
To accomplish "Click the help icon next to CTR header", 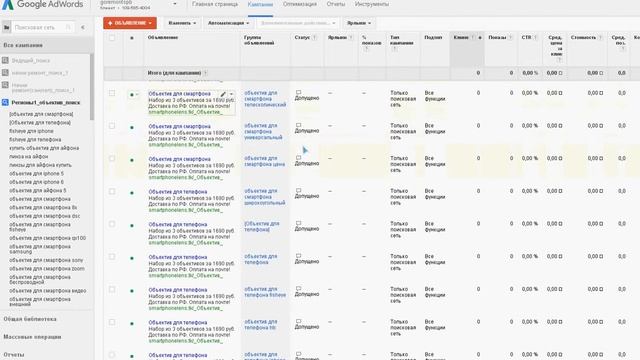I will (x=535, y=38).
